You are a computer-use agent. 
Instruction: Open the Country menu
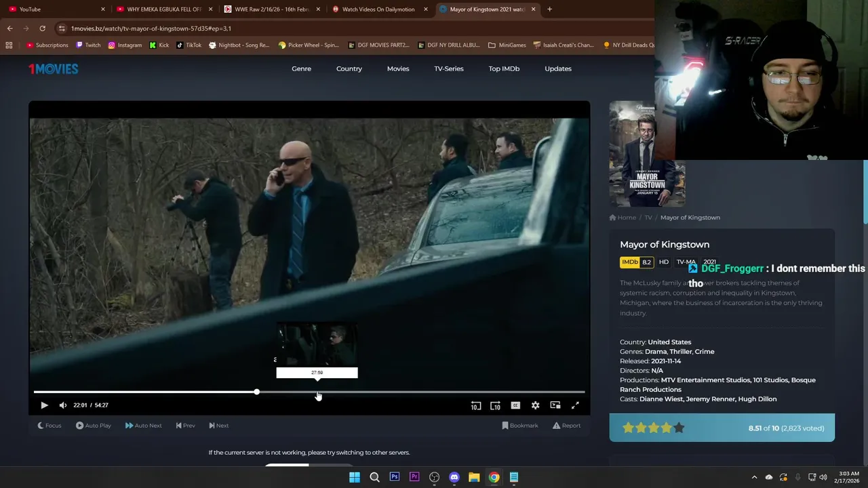click(x=349, y=68)
